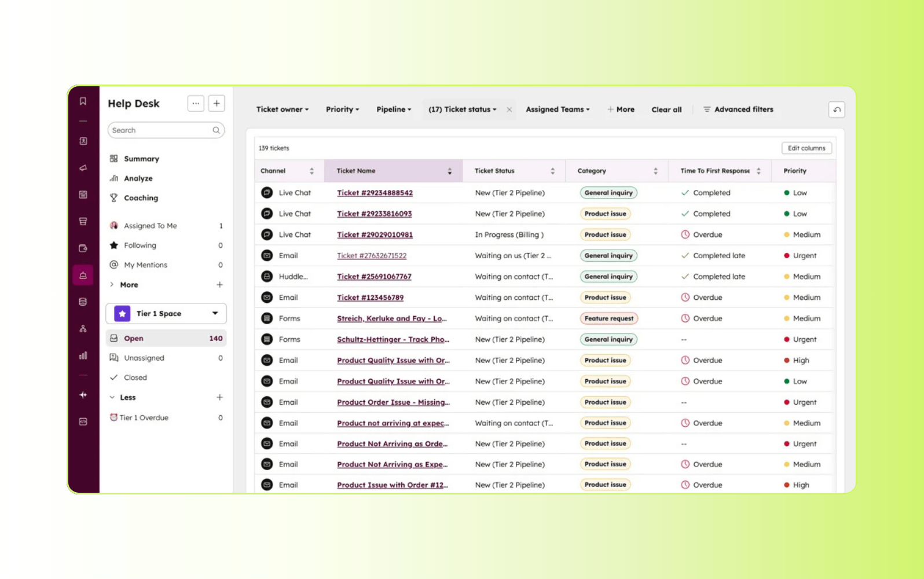
Task: Sort by the Ticket Status column arrows
Action: [552, 171]
